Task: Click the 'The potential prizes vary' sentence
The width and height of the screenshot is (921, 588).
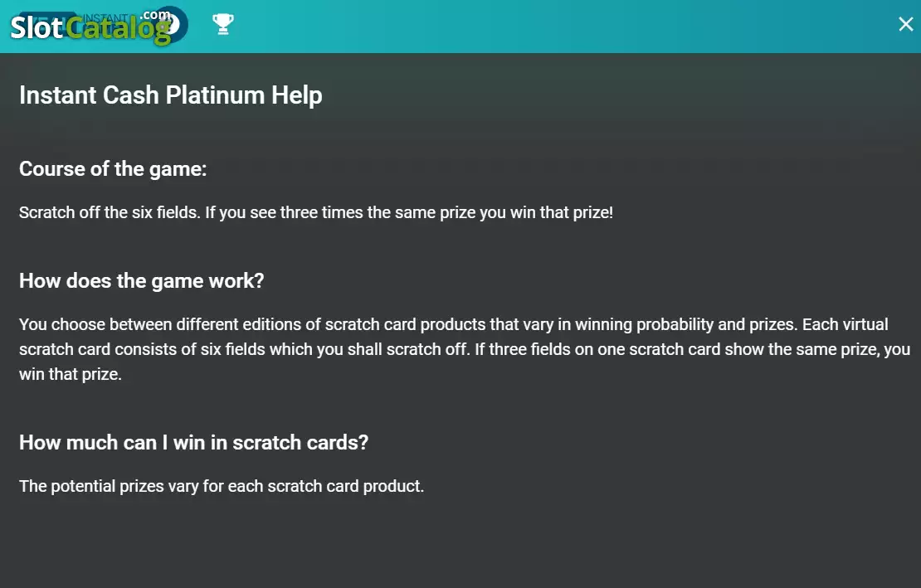Action: pos(222,487)
